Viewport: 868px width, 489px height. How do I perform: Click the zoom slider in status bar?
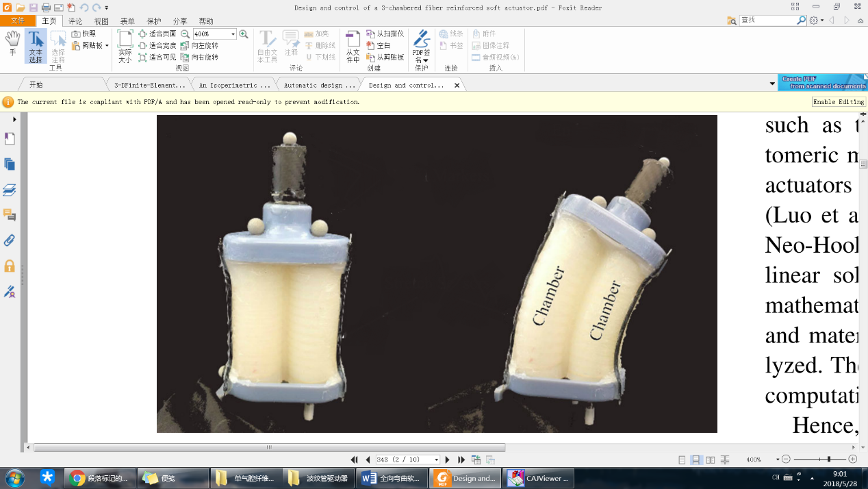coord(828,459)
